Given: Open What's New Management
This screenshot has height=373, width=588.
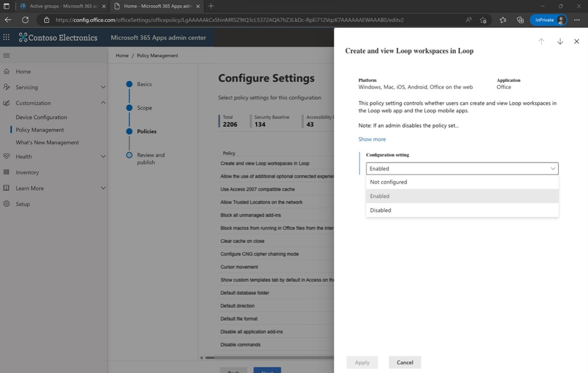Looking at the screenshot, I should [47, 143].
